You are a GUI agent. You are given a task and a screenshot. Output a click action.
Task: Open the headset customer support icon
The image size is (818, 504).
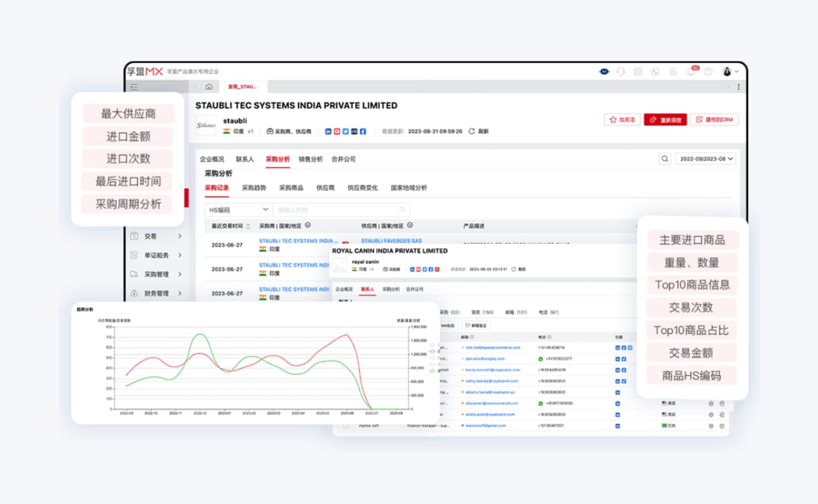click(x=621, y=71)
